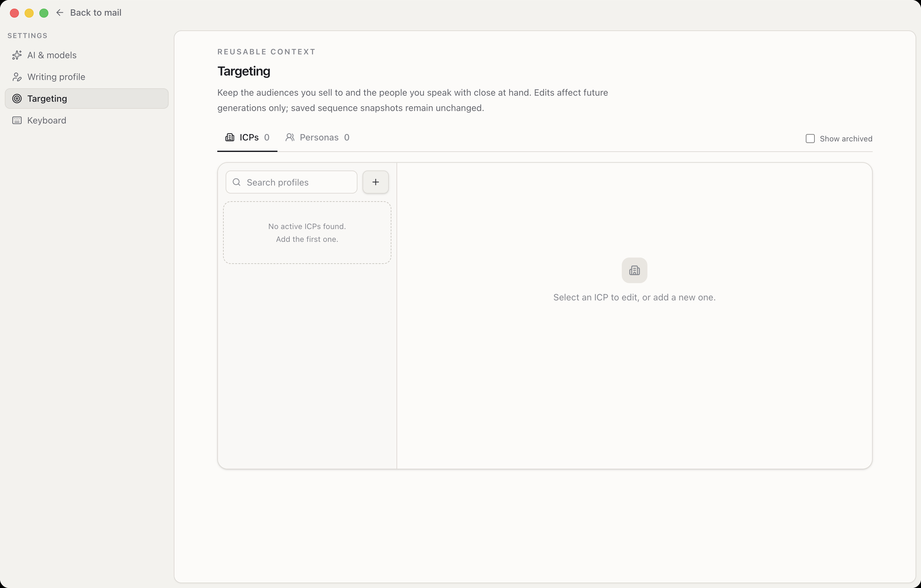Click the REUSABLE CONTEXT label

[x=267, y=52]
